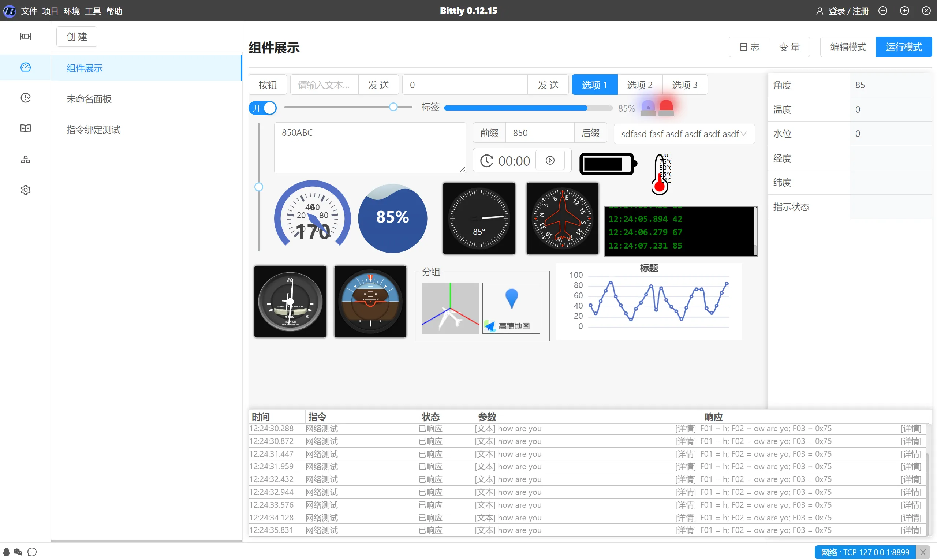Viewport: 937px width, 560px height.
Task: Start the timer with play button
Action: tap(550, 160)
